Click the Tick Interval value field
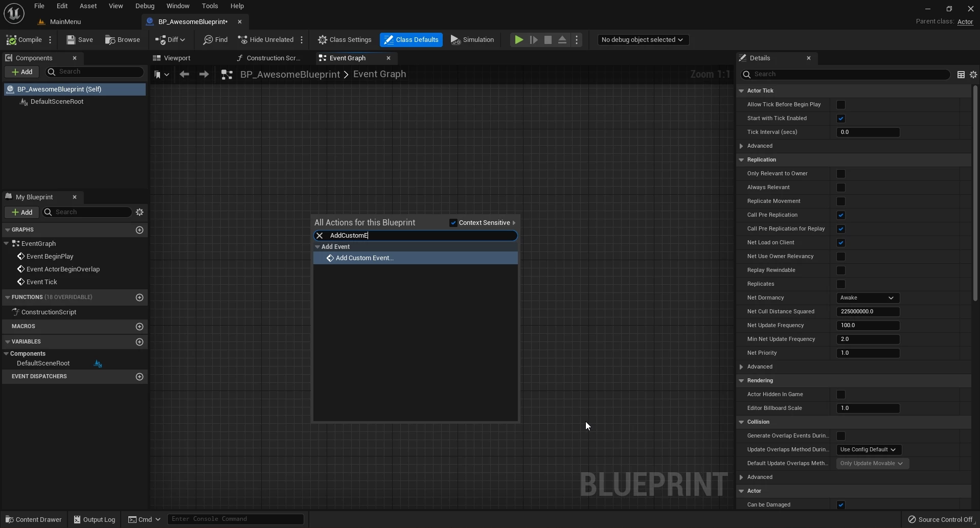 coord(868,132)
